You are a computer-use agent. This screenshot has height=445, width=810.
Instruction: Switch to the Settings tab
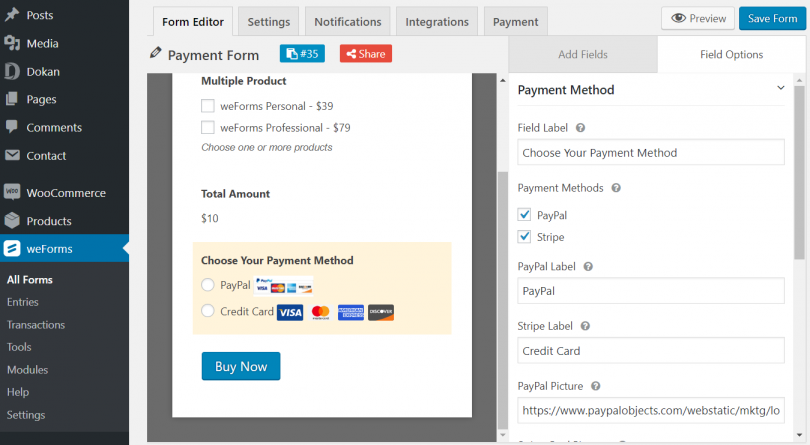269,22
